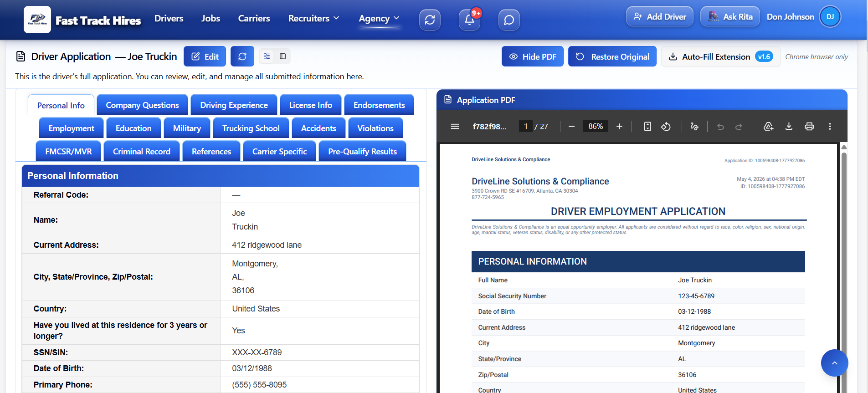
Task: Select the PDF draw annotation tool
Action: coord(694,126)
